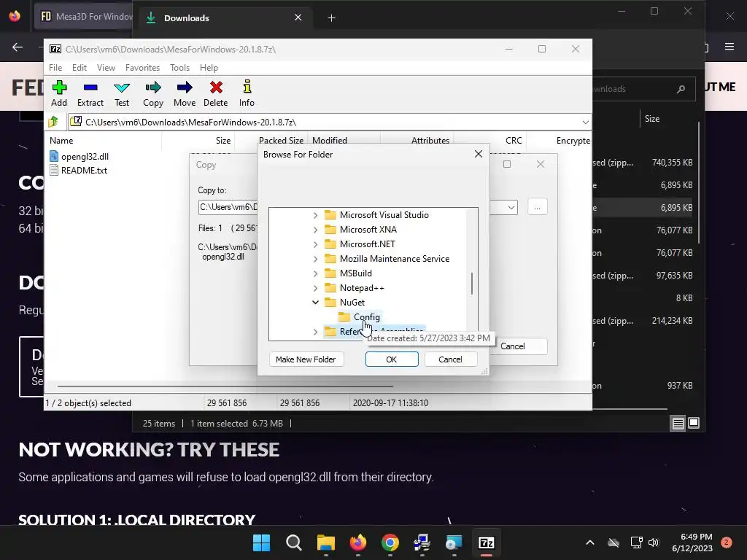Open taskbar Search

pyautogui.click(x=293, y=542)
